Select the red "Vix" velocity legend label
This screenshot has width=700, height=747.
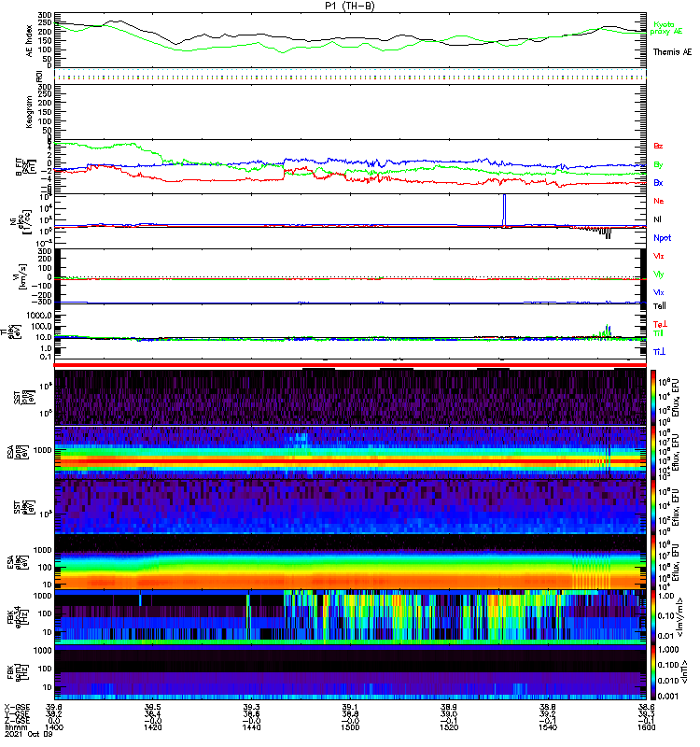tap(659, 256)
